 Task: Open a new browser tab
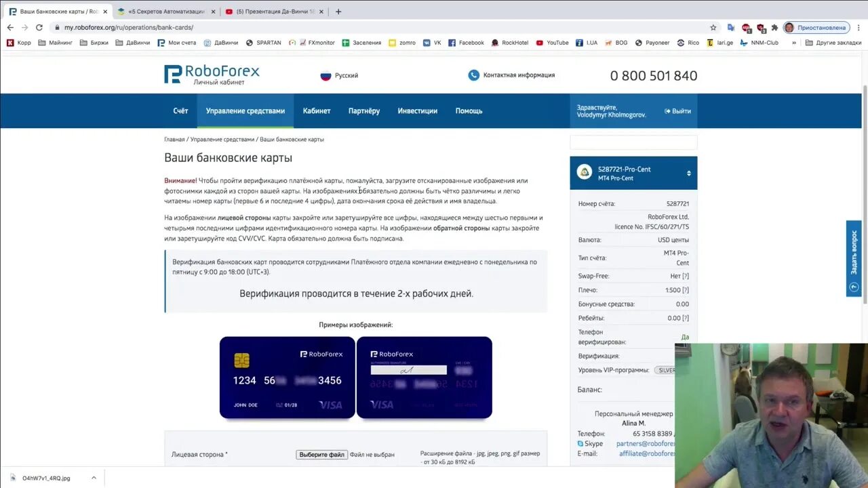tap(338, 12)
